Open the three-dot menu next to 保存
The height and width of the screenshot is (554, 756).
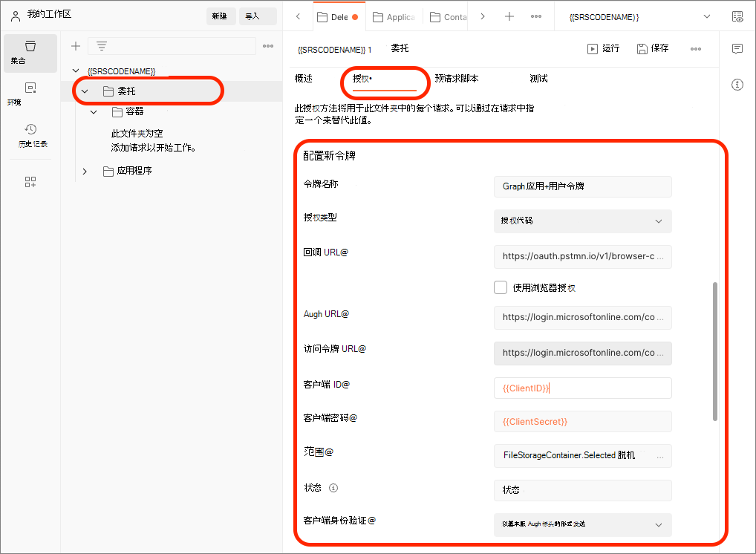696,48
